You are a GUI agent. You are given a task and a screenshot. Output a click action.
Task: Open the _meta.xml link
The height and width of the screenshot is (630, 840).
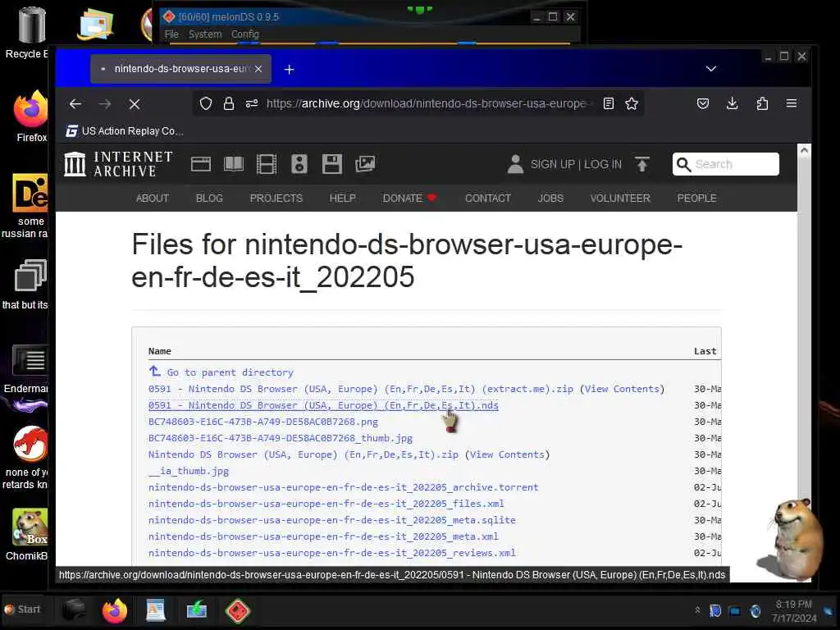tap(323, 536)
